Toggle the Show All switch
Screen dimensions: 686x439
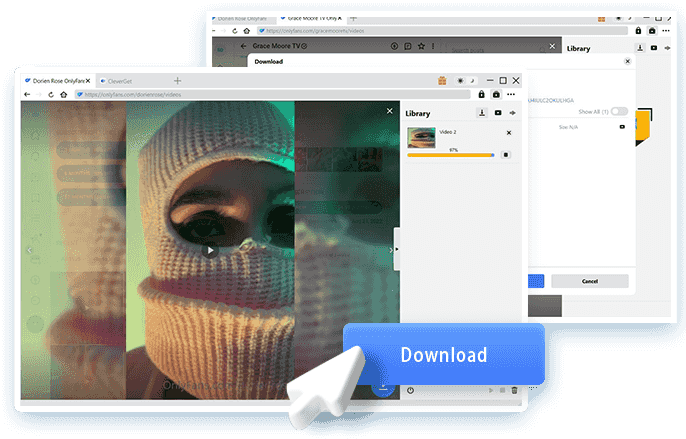620,111
